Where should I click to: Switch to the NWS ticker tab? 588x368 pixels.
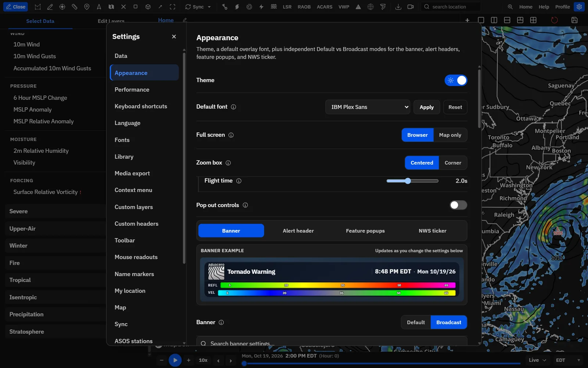tap(433, 231)
